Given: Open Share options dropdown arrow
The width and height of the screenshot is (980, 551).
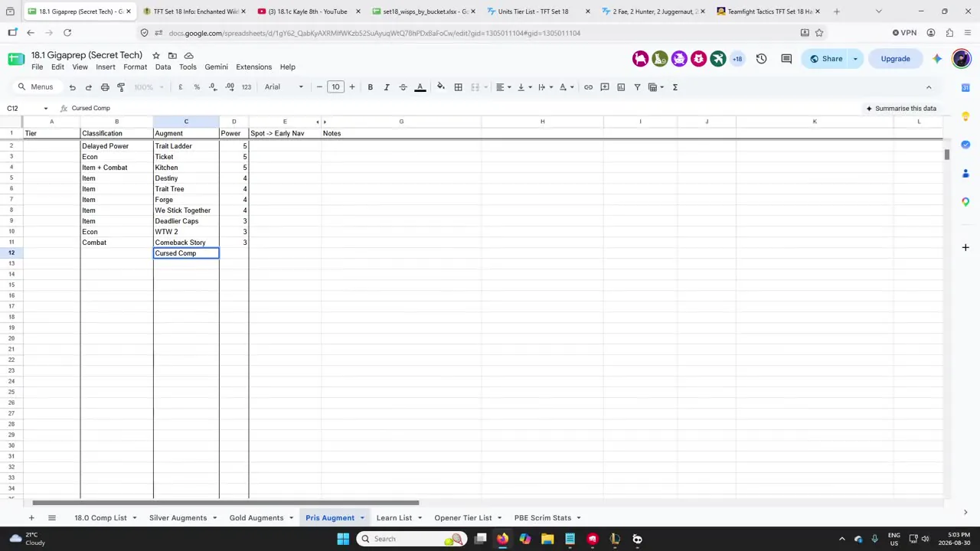Looking at the screenshot, I should point(855,59).
